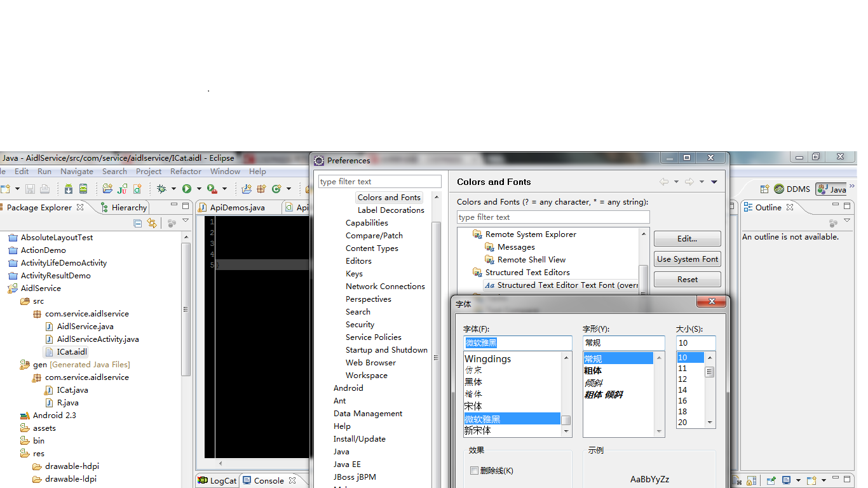Open the AVD Manager toolbar icon
Screen dimensions: 868x488
pyautogui.click(x=82, y=189)
